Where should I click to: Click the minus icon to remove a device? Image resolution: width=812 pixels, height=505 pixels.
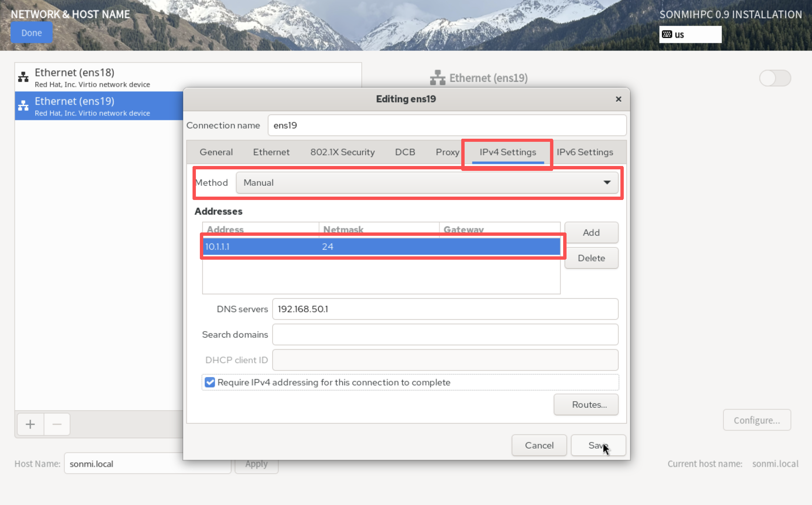57,424
